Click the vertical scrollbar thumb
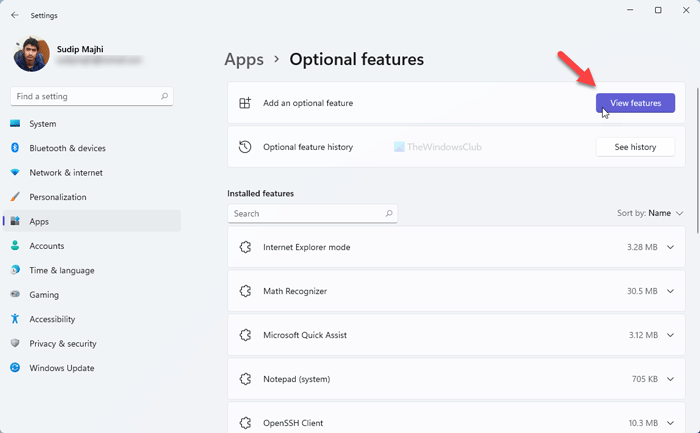Viewport: 700px width, 433px height. (697, 160)
